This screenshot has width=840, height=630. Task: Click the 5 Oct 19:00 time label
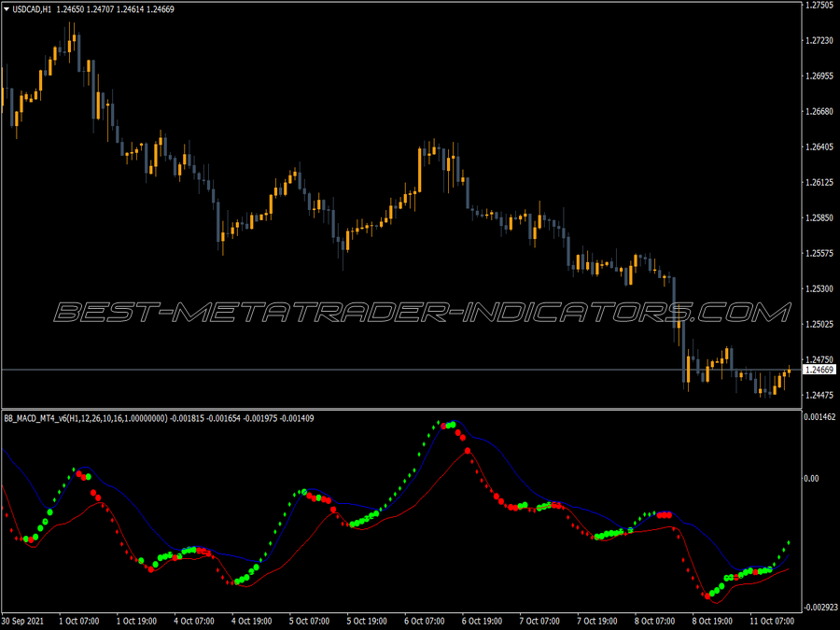(367, 621)
